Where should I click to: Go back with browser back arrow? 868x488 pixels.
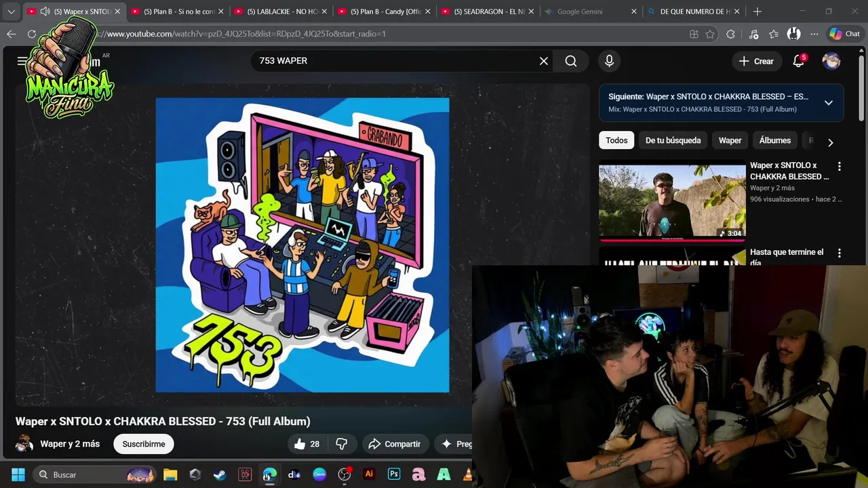[x=12, y=34]
